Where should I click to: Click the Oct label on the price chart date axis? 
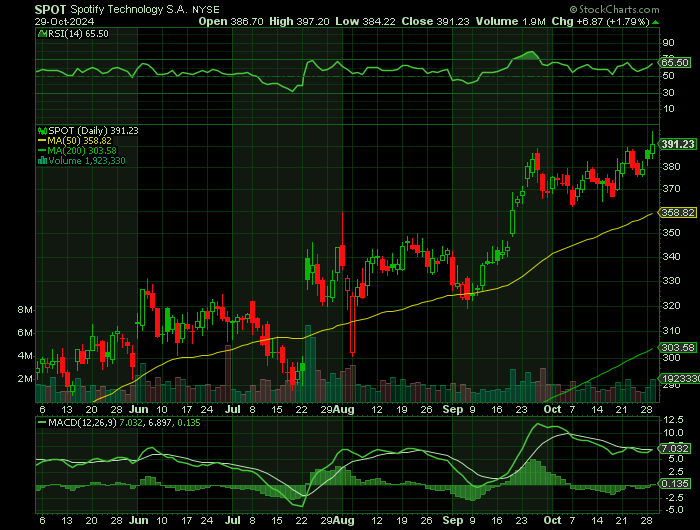[552, 409]
